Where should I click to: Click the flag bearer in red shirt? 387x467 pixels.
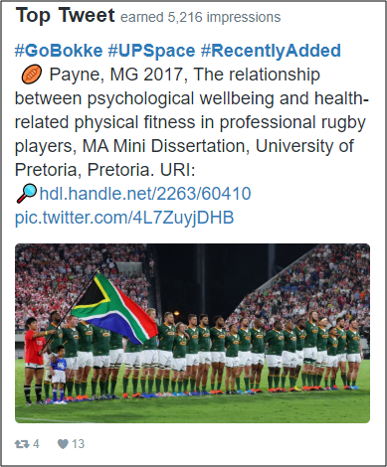coord(34,361)
